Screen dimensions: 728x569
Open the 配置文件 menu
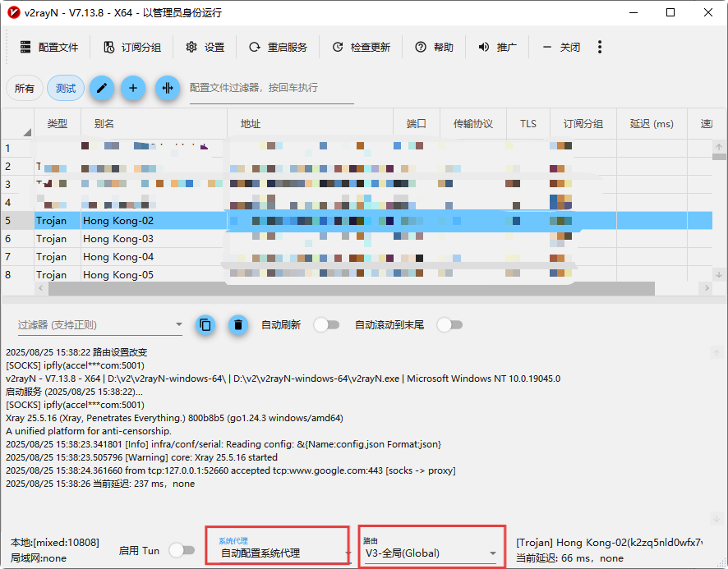pos(48,48)
